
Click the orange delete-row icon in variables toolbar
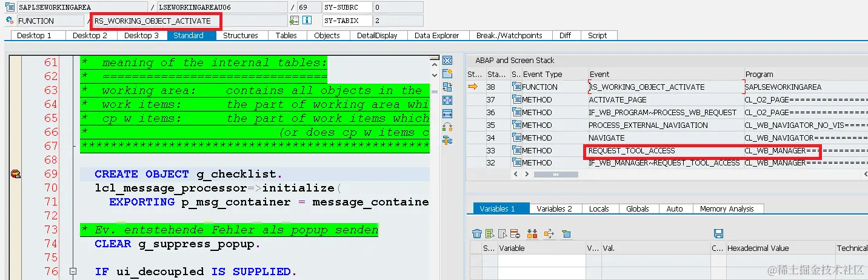515,233
